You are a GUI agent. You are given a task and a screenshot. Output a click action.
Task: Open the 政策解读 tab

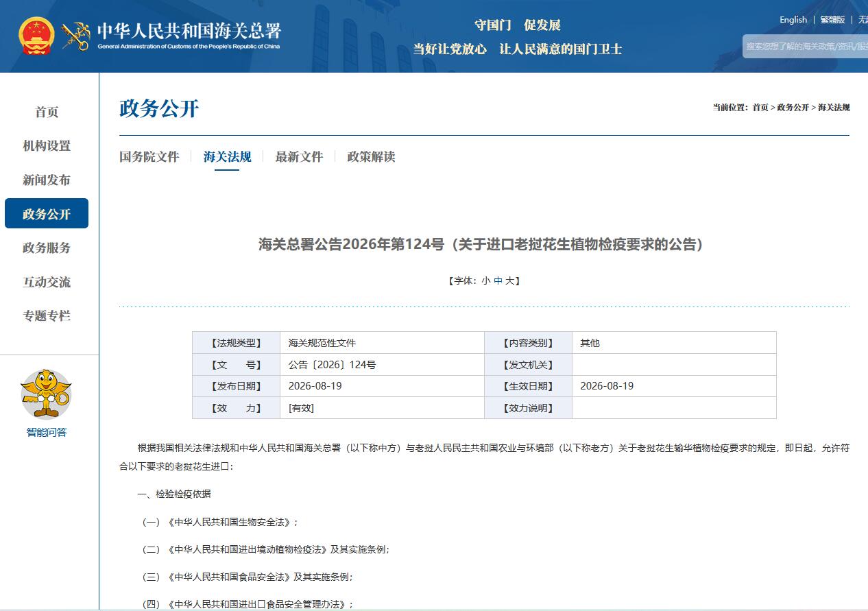(x=372, y=156)
